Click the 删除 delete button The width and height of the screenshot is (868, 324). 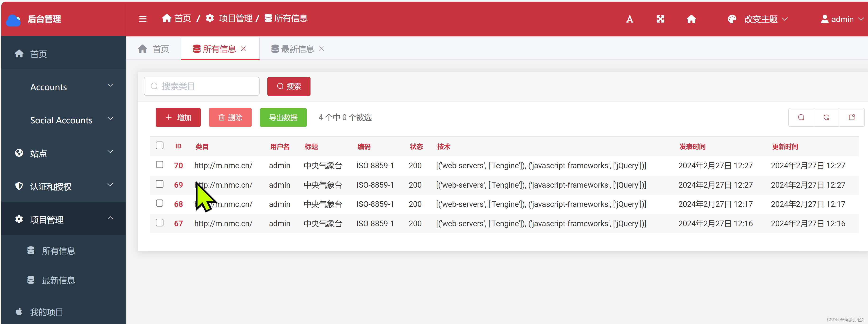[x=229, y=117]
